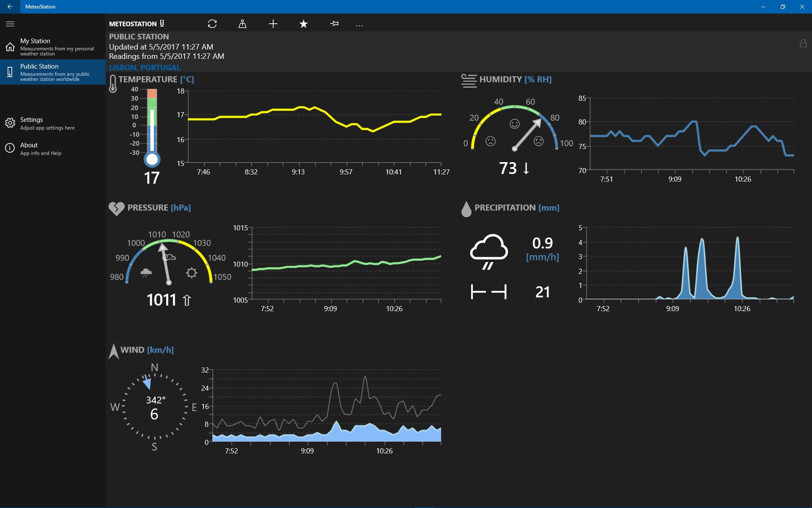Click the LISBON, PORTUGAL station label
Image resolution: width=812 pixels, height=508 pixels.
pos(145,67)
